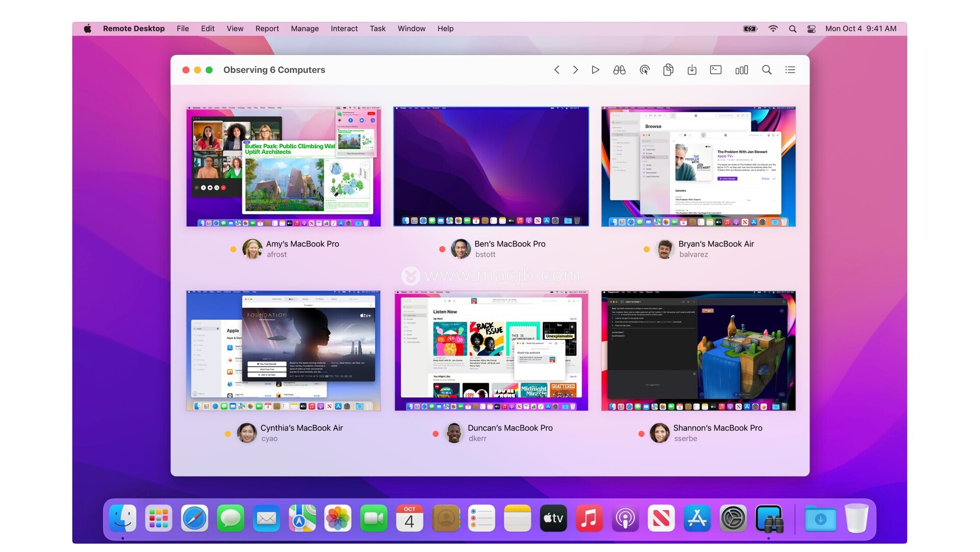This screenshot has width=980, height=552.
Task: Go to previous page with back chevron
Action: [x=557, y=70]
